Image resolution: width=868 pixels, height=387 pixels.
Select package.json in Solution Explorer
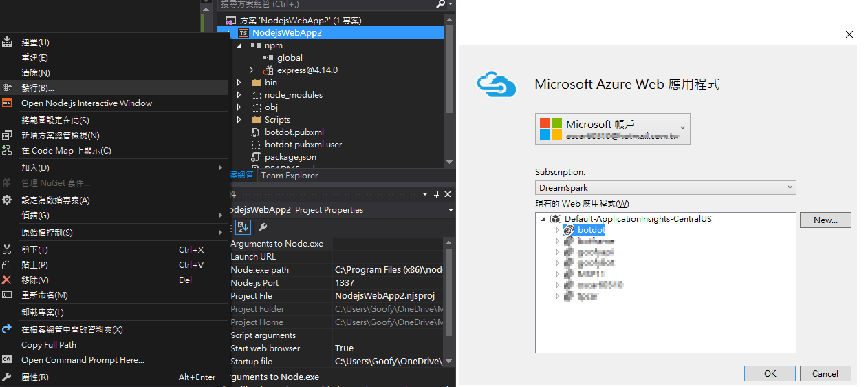click(x=290, y=157)
